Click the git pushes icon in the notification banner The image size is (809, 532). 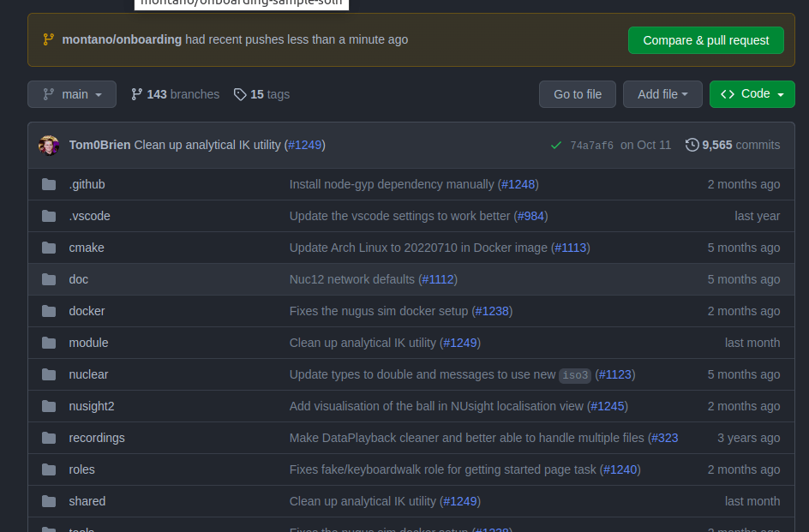point(47,39)
